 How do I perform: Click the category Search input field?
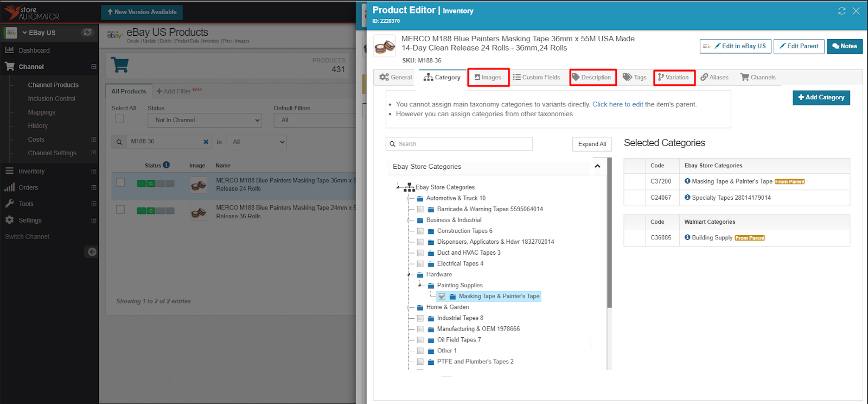coord(459,144)
